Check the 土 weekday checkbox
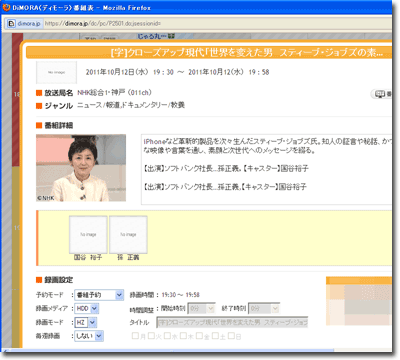The height and width of the screenshot is (360, 400). click(215, 336)
